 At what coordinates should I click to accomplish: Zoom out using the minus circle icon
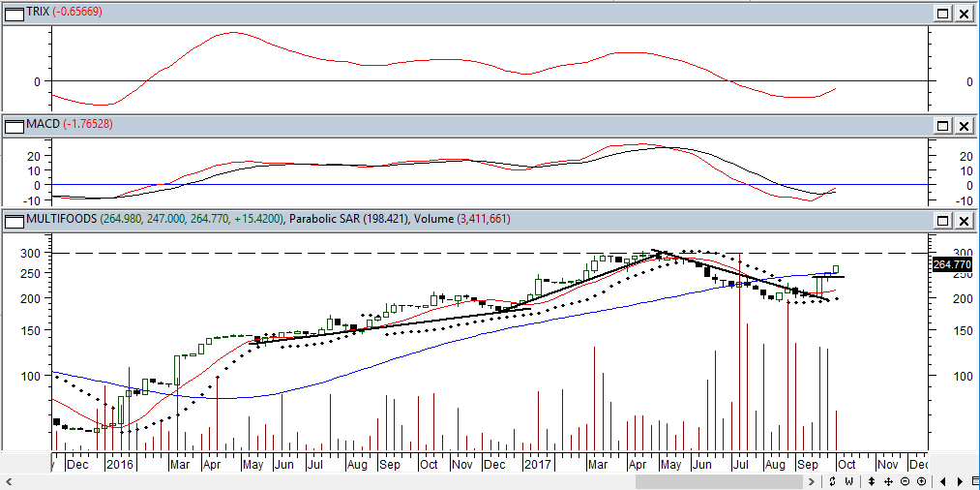(x=905, y=481)
